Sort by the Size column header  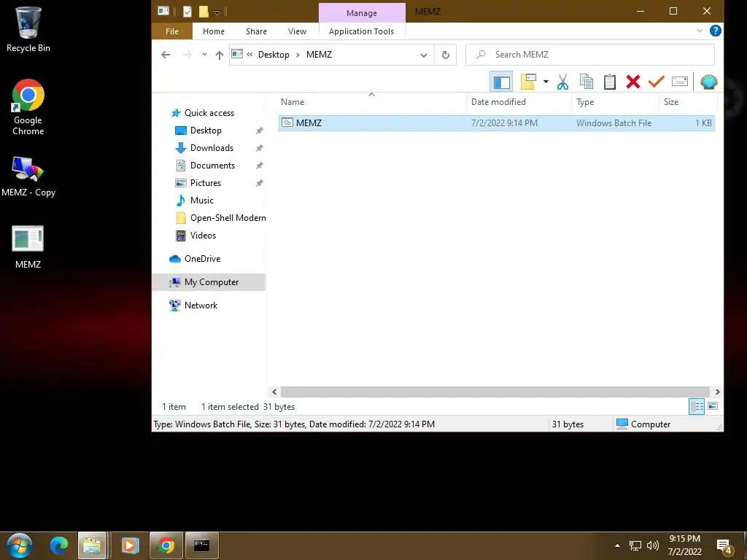tap(688, 102)
